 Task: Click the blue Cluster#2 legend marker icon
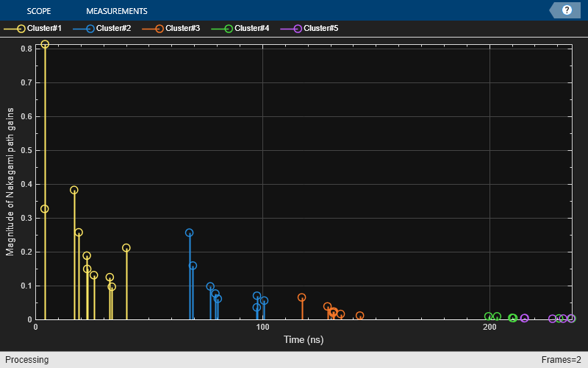coord(90,29)
